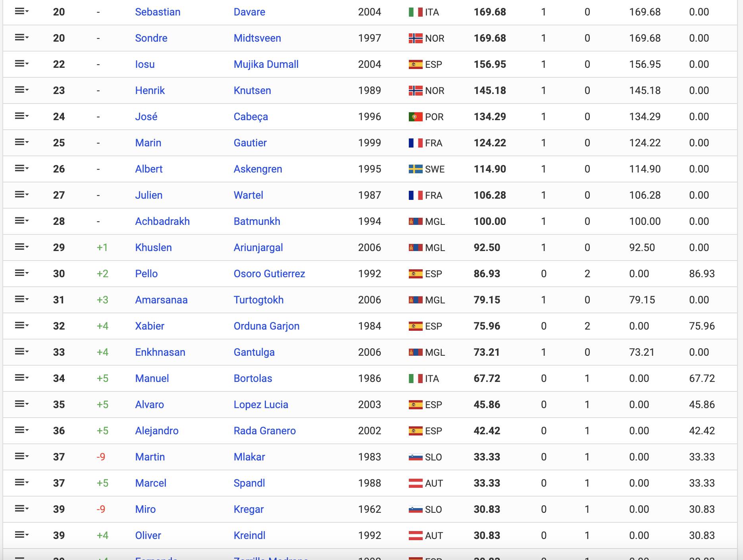Click the Norway flag in Sondre Midtsveen's row
743x560 pixels.
[415, 38]
